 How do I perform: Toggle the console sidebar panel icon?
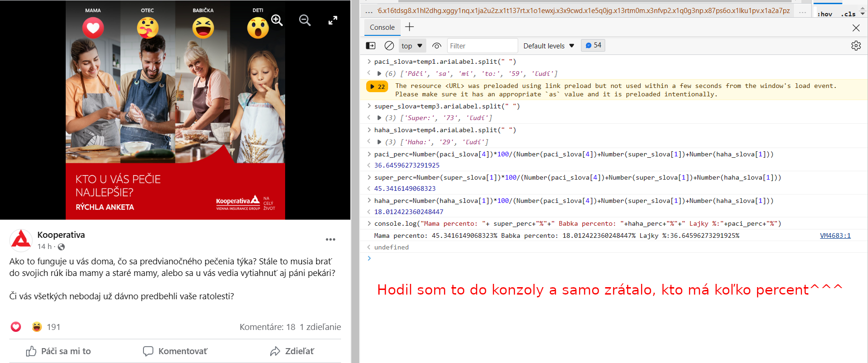(x=371, y=46)
